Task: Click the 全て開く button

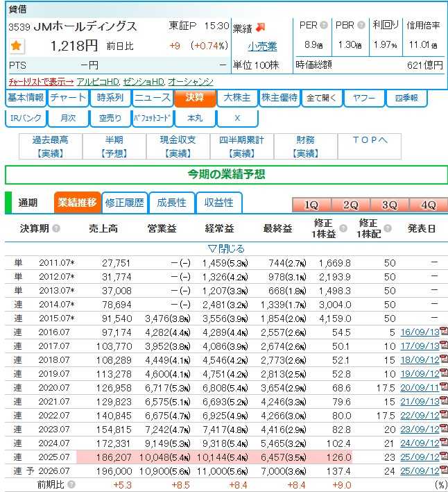Action: tap(322, 99)
